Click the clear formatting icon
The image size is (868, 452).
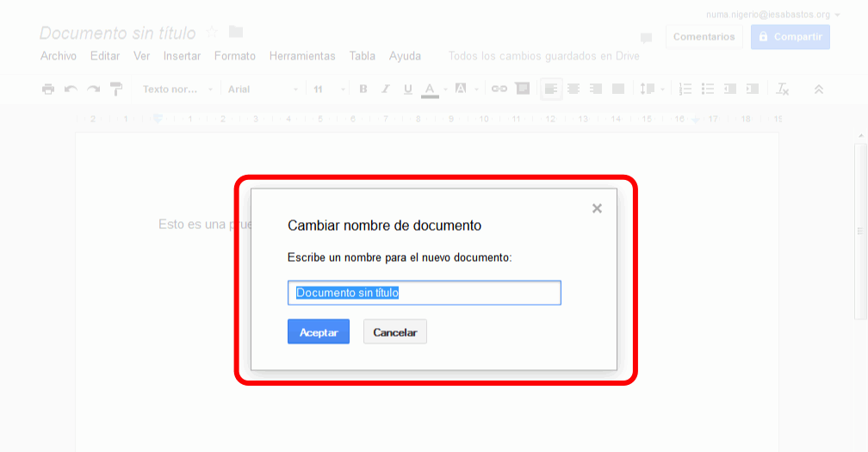(782, 89)
